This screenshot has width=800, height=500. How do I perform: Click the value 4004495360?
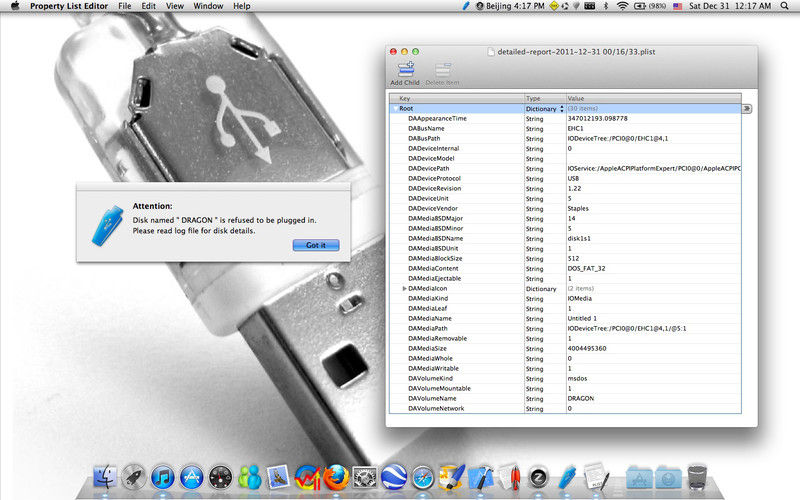click(587, 348)
